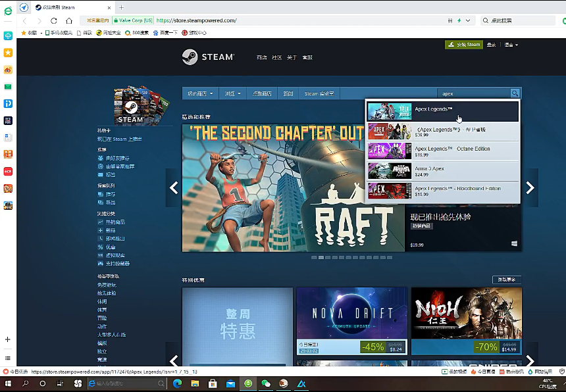Switch to the 点数商店 tab
Screen dimensions: 566x392
(262, 93)
